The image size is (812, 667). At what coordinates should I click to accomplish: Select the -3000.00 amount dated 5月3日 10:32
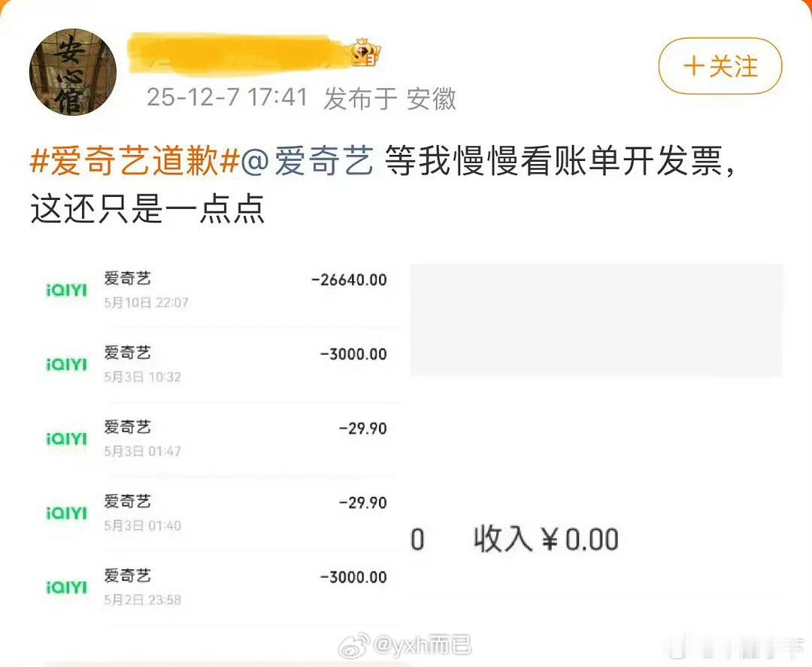click(x=353, y=354)
